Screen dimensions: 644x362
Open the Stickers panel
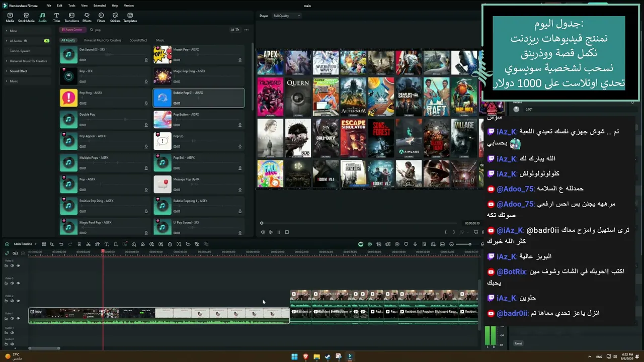click(x=115, y=18)
